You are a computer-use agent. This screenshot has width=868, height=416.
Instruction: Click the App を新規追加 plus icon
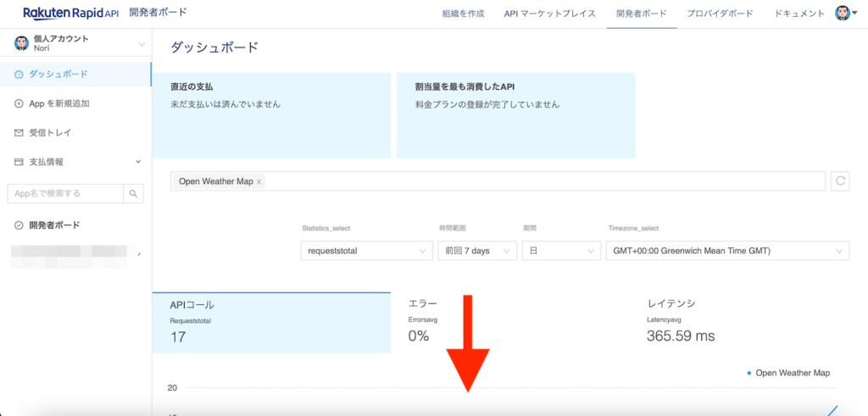[19, 103]
